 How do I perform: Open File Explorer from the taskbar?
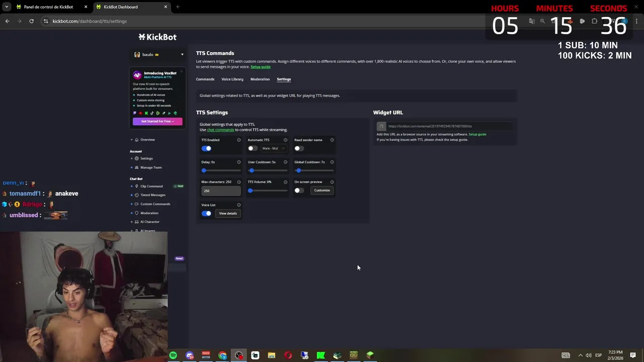[272, 355]
